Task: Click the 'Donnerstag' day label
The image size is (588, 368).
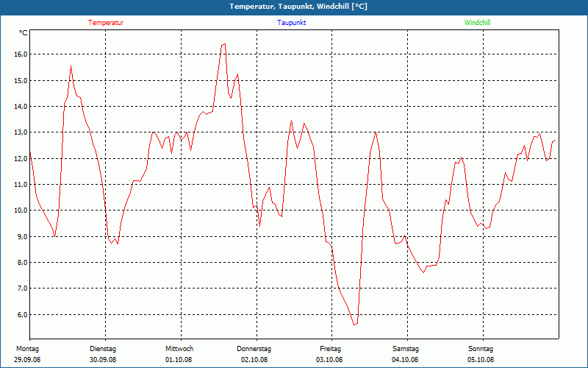Action: [x=254, y=349]
